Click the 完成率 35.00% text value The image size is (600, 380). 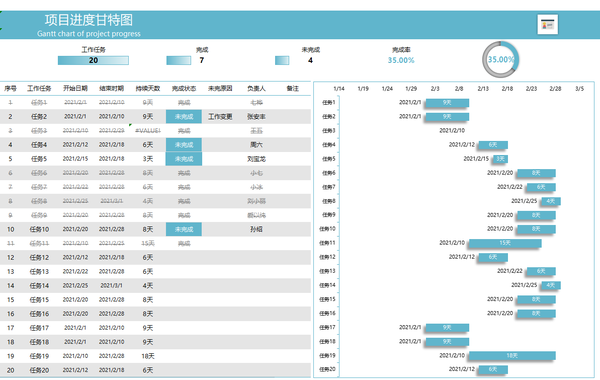click(x=401, y=60)
